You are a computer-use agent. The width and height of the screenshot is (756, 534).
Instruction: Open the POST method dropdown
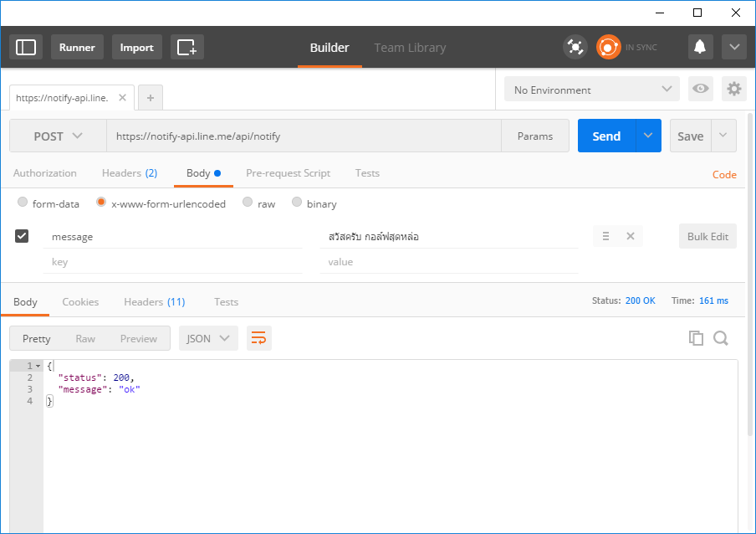pyautogui.click(x=58, y=136)
